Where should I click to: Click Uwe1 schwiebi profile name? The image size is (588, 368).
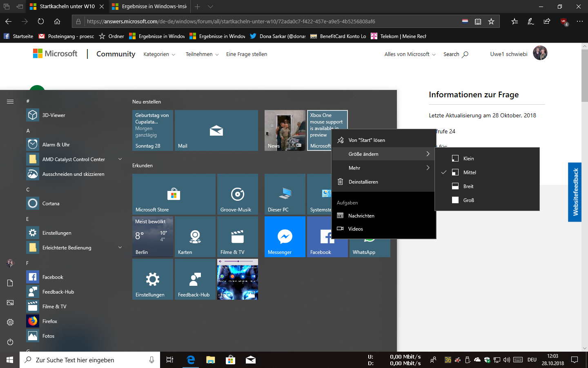pyautogui.click(x=509, y=54)
